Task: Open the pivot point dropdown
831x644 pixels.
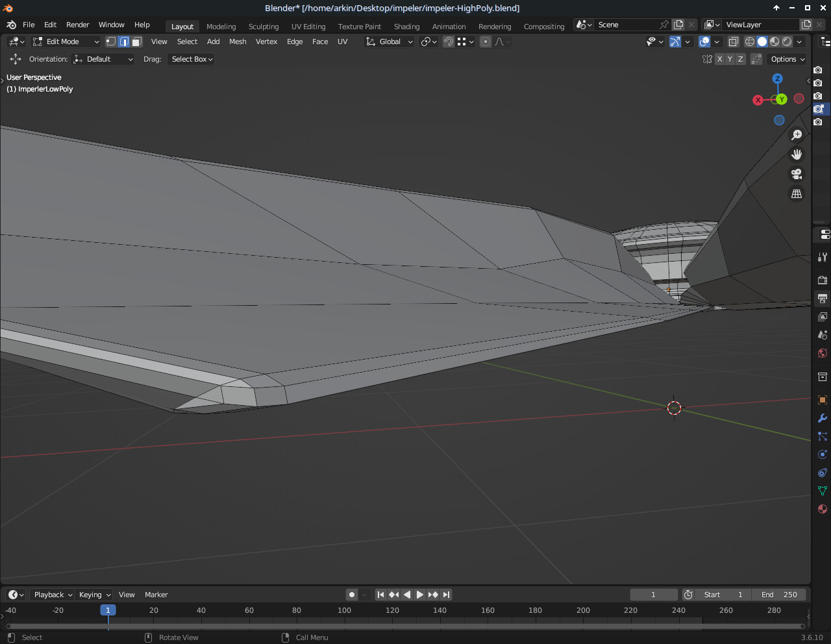Action: (x=428, y=42)
